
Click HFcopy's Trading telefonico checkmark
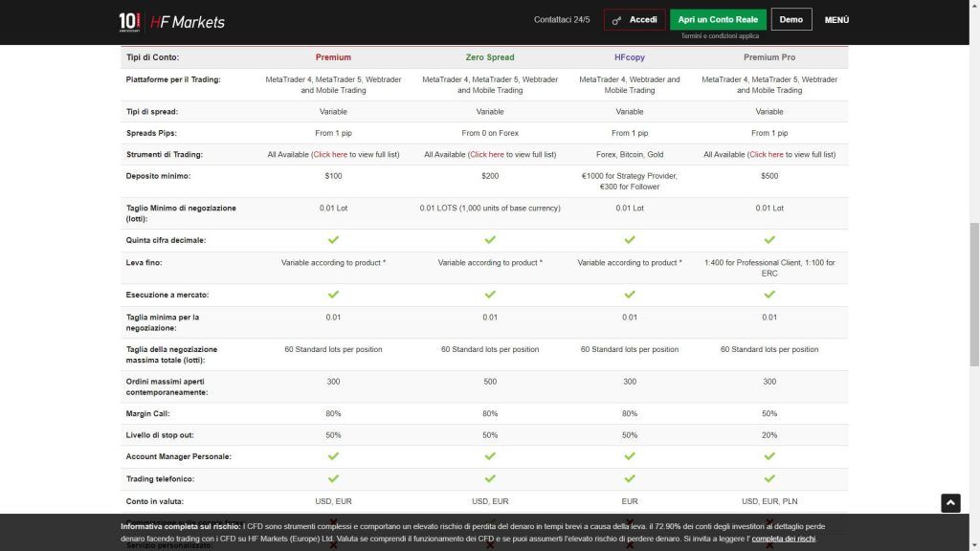coord(630,478)
